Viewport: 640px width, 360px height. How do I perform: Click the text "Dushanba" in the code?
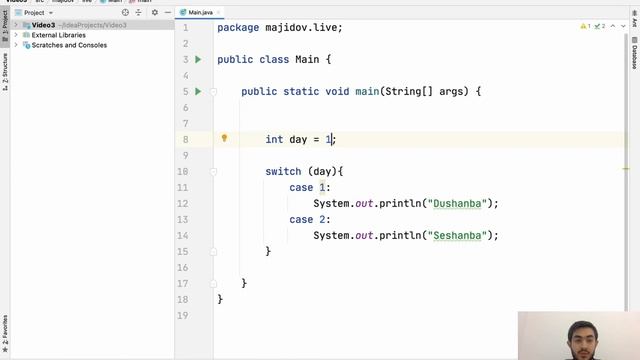pyautogui.click(x=457, y=203)
